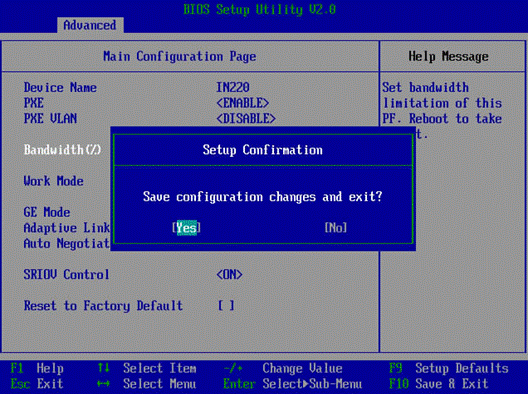Viewport: 528px width, 394px height.
Task: Click the Help Message heading
Action: pos(449,56)
